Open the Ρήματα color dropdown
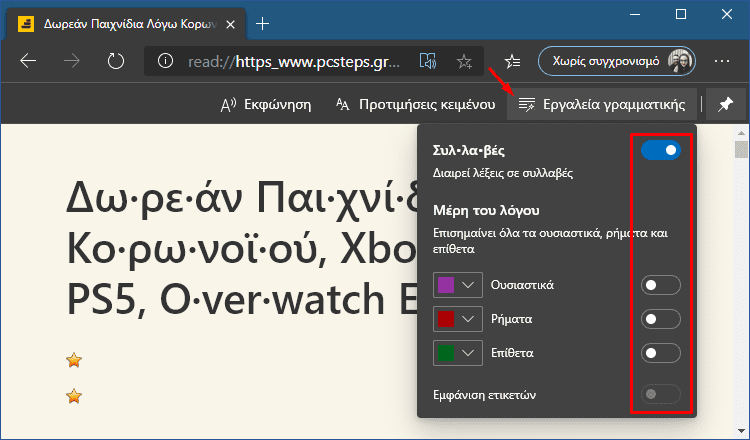Screen dimensions: 750x440 point(458,319)
